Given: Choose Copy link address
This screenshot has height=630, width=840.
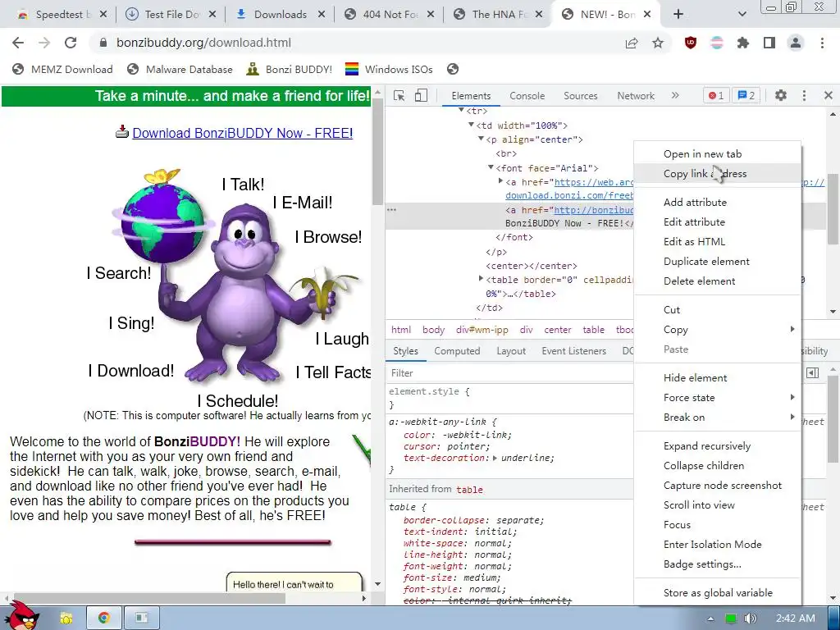Looking at the screenshot, I should (x=718, y=174).
